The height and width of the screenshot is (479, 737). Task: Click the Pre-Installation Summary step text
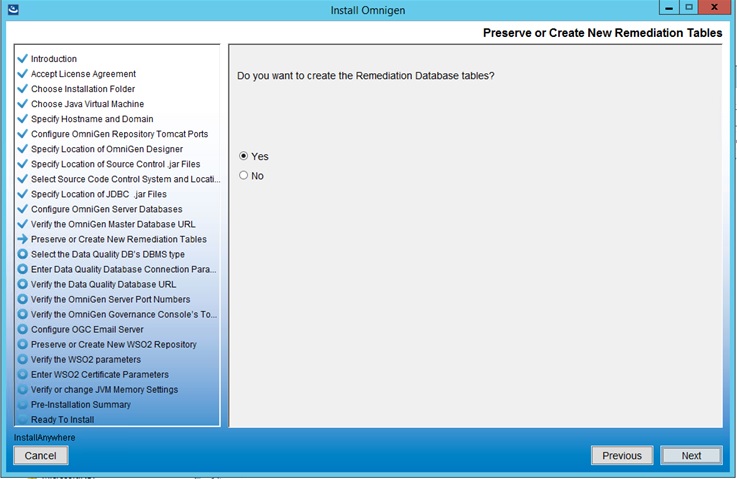[x=81, y=405]
